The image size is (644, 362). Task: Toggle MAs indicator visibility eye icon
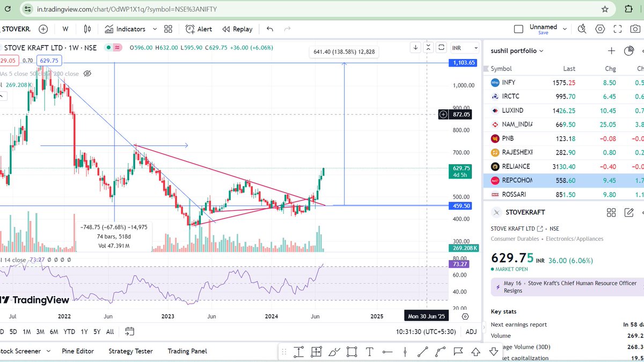(88, 73)
